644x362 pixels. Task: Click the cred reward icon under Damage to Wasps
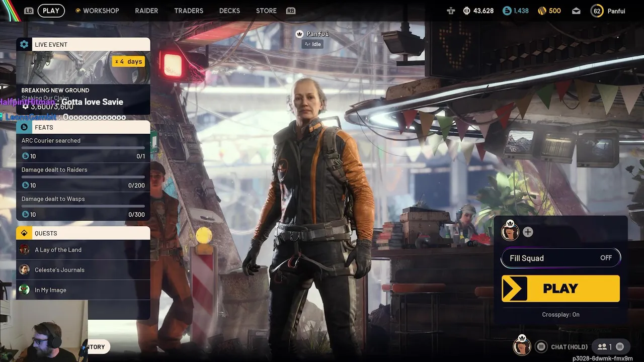click(x=25, y=215)
